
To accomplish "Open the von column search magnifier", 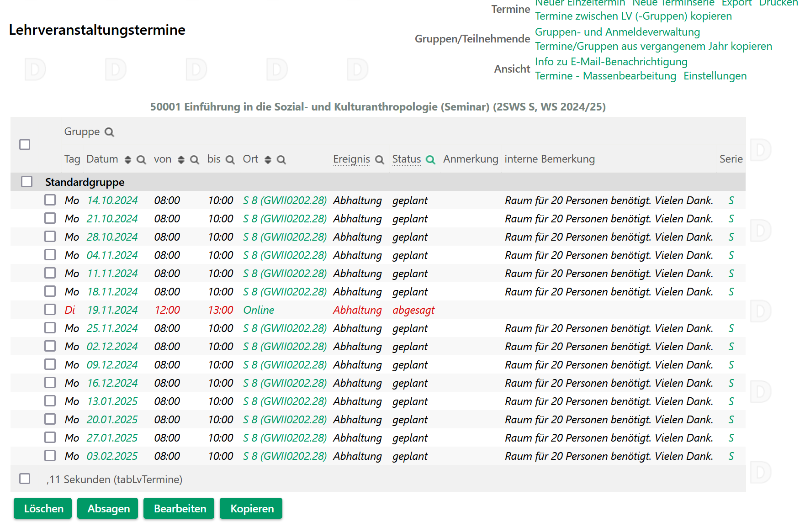I will click(195, 159).
